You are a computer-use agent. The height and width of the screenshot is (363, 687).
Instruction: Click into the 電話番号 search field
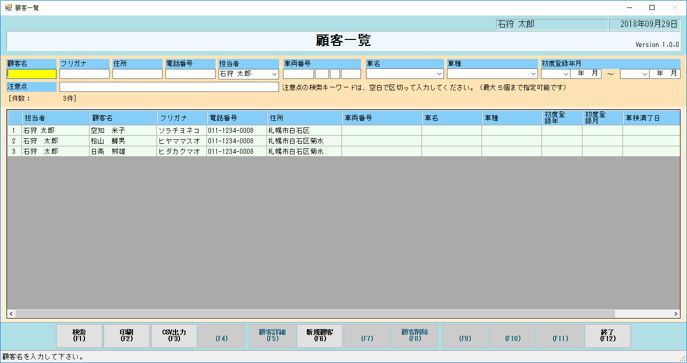tap(190, 74)
